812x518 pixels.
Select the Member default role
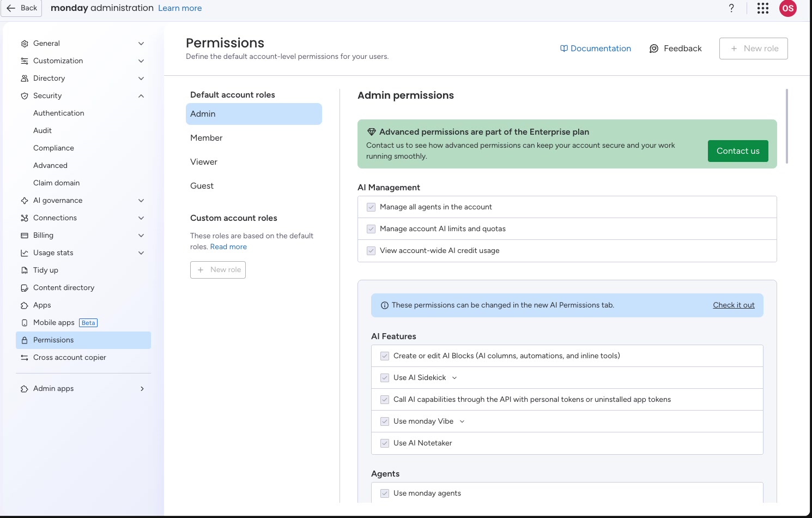(x=254, y=138)
